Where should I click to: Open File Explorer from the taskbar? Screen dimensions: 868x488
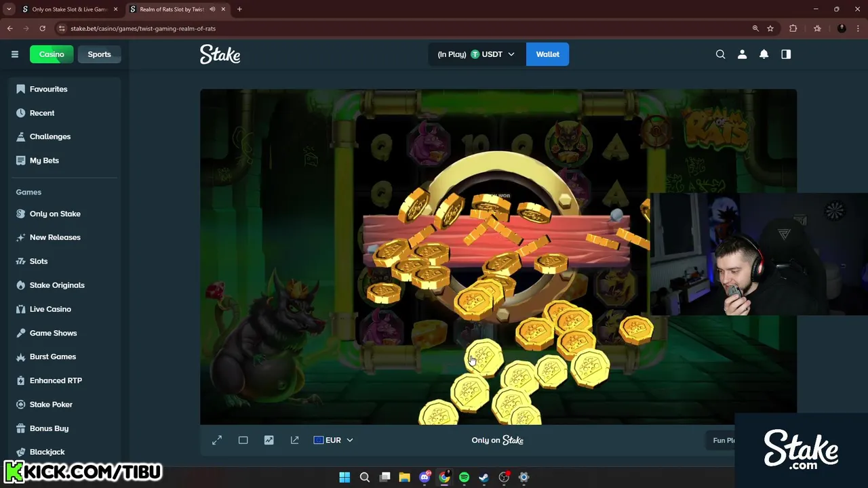(x=404, y=477)
